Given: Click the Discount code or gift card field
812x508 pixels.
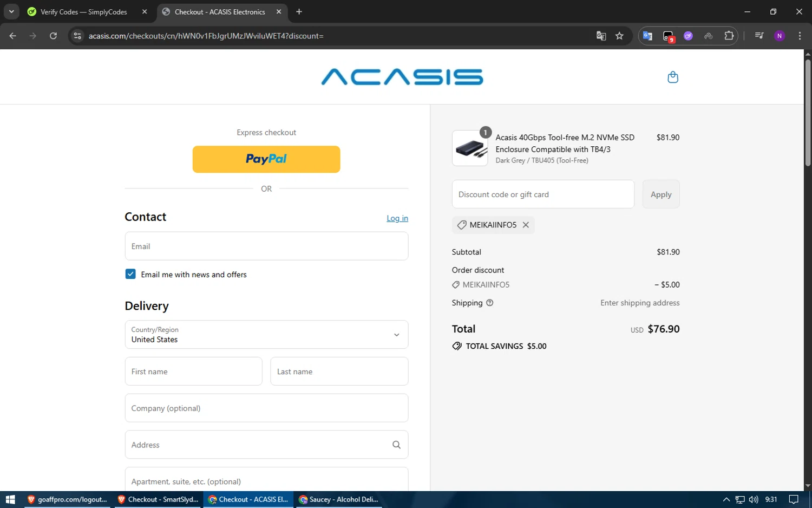Looking at the screenshot, I should pyautogui.click(x=543, y=194).
